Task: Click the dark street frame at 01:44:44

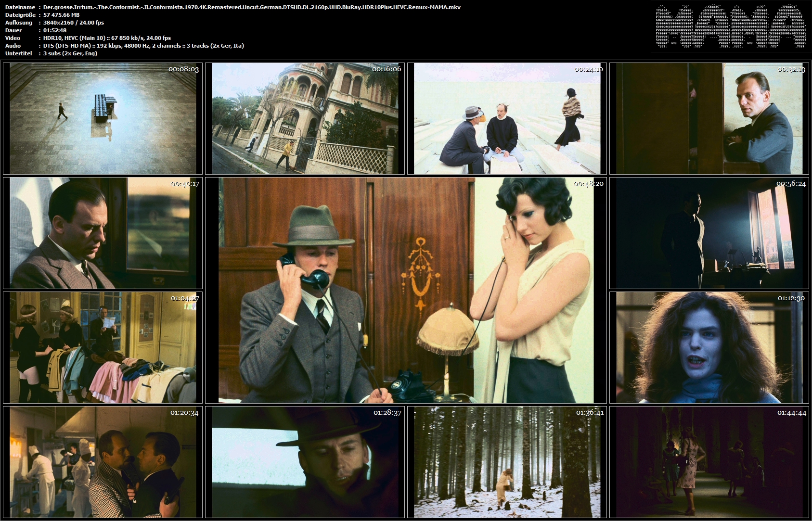Action: point(709,462)
